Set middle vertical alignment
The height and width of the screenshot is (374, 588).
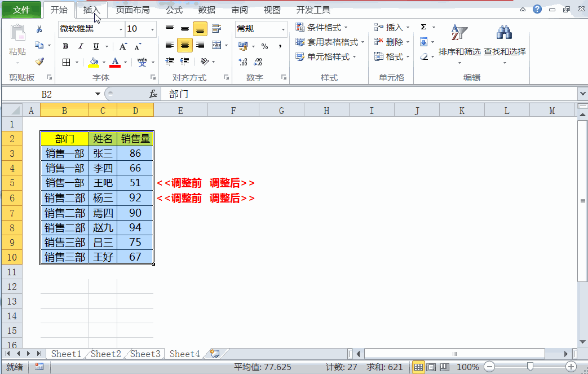point(185,29)
